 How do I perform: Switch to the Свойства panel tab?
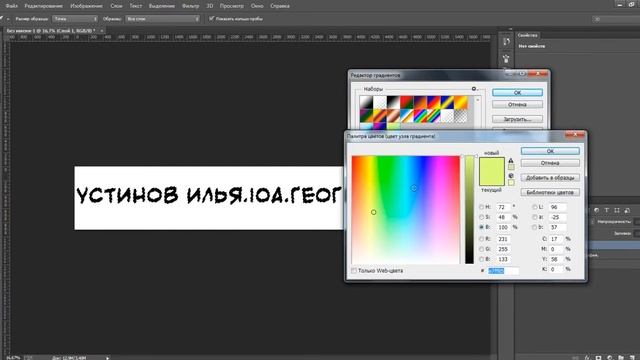(527, 35)
